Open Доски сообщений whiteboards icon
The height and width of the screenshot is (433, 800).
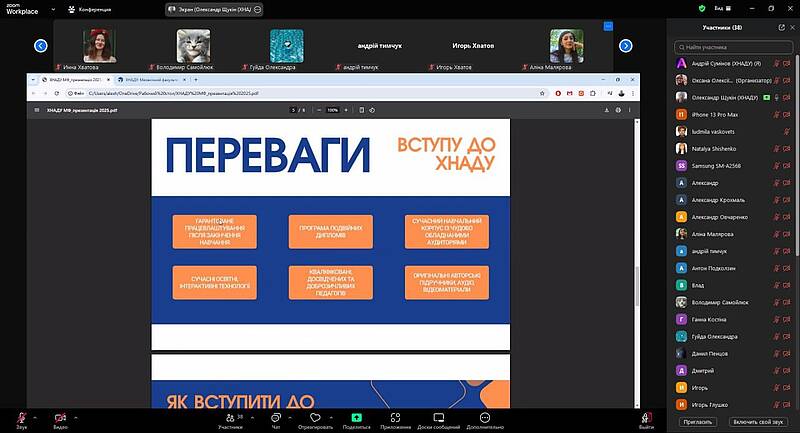pos(439,418)
